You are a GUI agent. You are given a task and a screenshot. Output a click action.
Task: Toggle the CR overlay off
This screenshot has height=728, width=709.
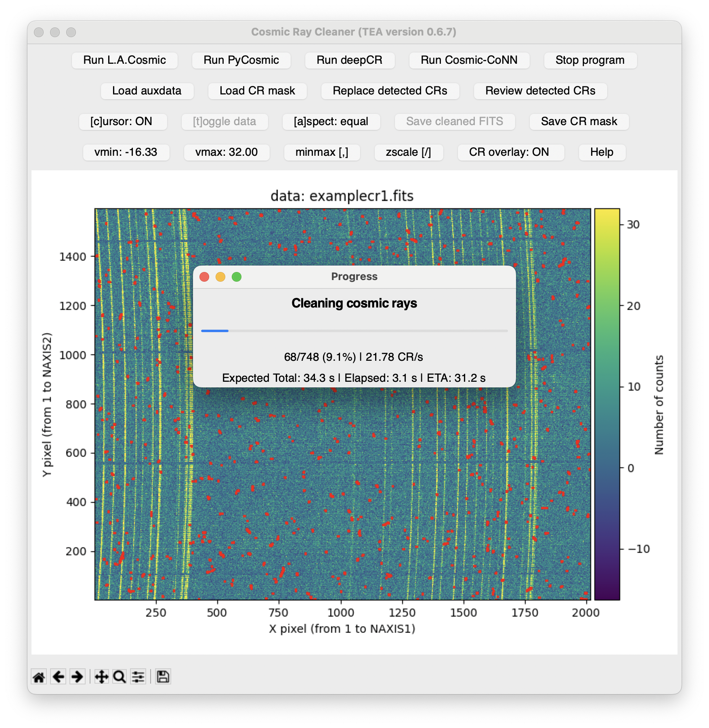[510, 152]
